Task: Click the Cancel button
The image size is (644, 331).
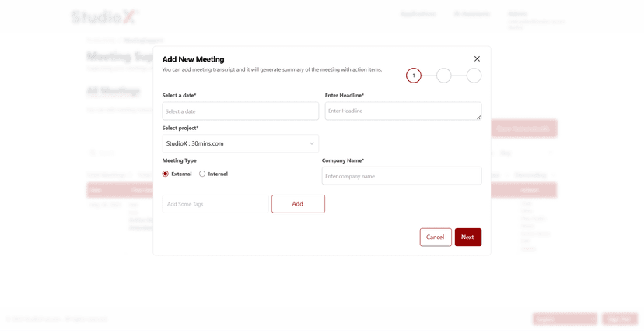Action: point(436,237)
